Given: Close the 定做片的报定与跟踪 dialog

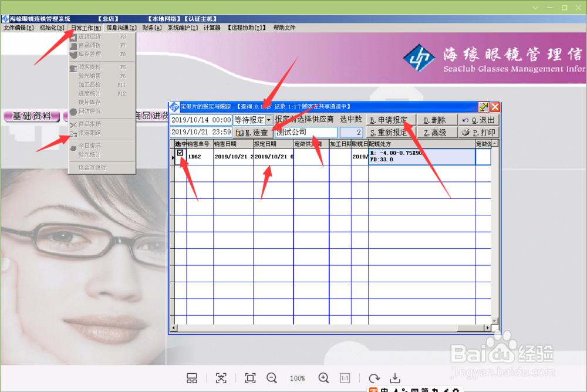Looking at the screenshot, I should pyautogui.click(x=495, y=107).
